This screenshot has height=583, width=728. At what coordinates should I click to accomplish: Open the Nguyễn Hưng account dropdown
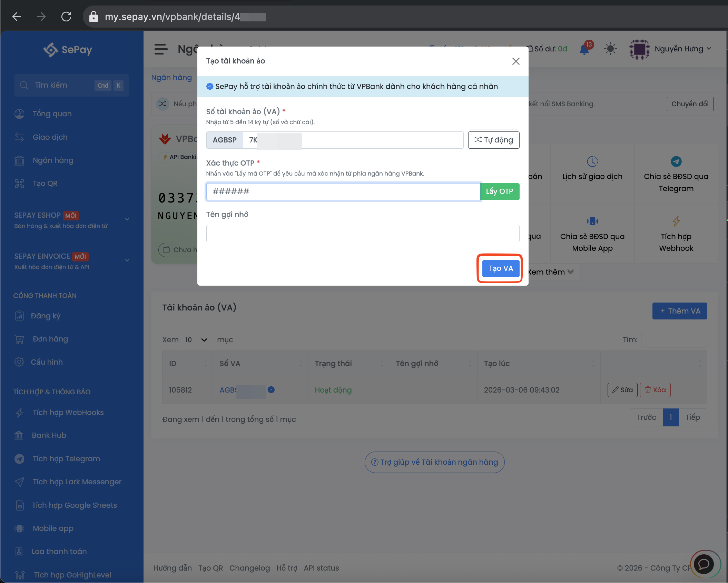679,49
